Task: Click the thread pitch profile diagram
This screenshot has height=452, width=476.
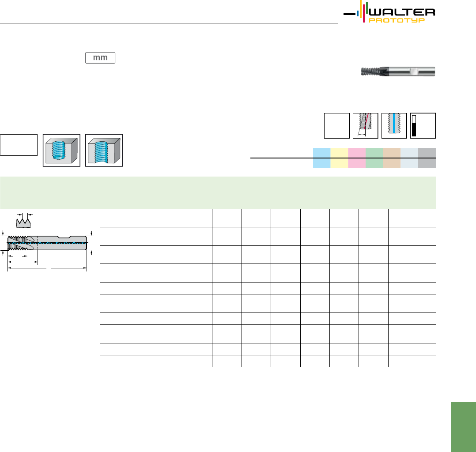Action: point(24,220)
